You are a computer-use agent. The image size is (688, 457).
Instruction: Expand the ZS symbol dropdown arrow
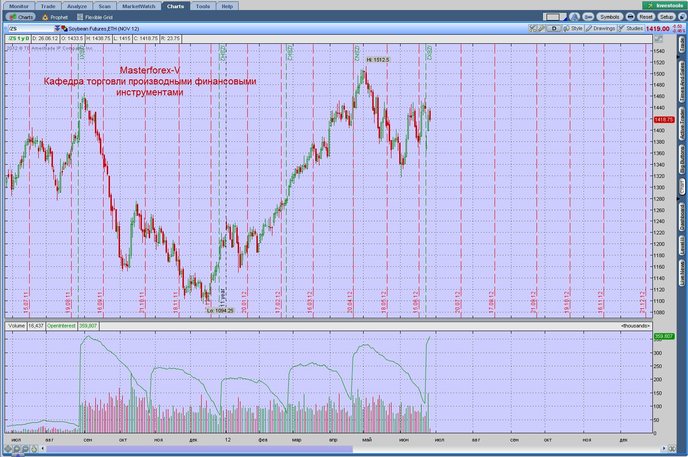pyautogui.click(x=57, y=29)
